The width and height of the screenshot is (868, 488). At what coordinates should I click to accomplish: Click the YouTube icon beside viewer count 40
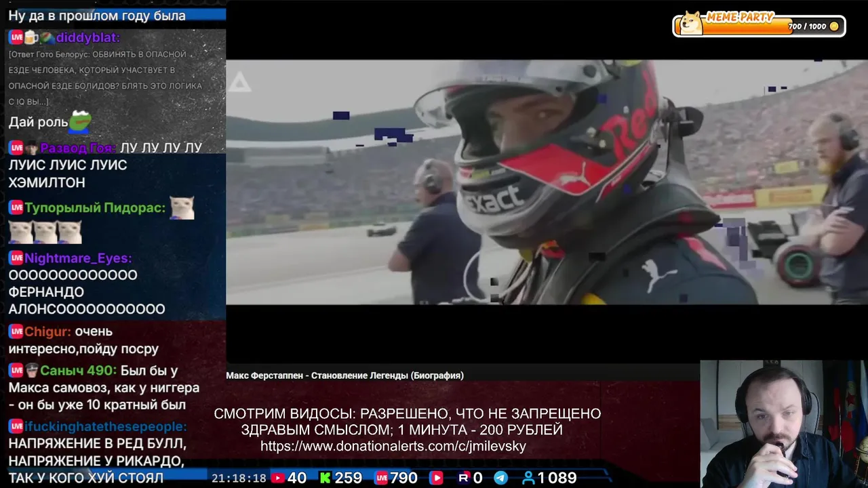277,478
